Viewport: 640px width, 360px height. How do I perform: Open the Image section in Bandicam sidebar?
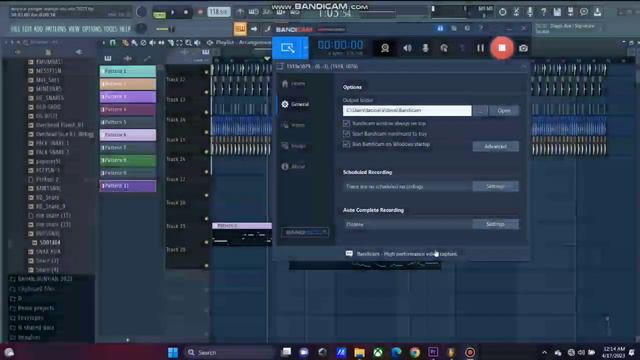pyautogui.click(x=293, y=146)
